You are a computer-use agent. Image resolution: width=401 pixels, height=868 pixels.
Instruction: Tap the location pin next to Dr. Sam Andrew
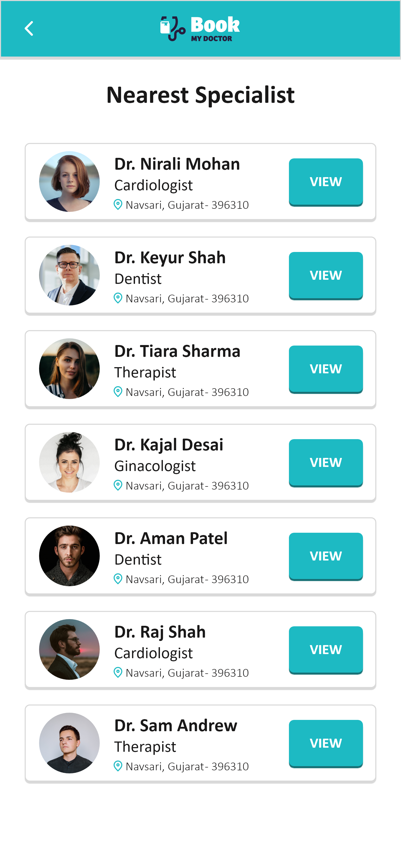click(118, 766)
